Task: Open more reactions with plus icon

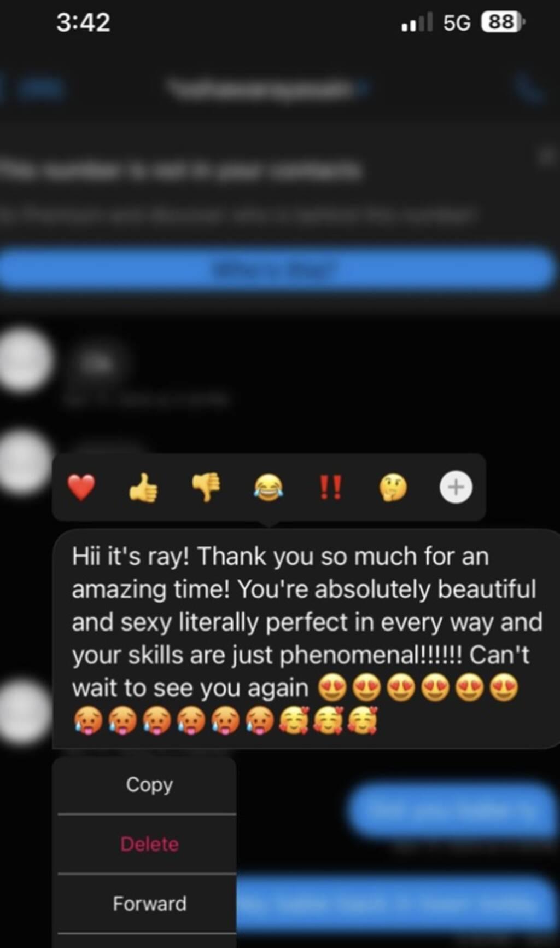Action: coord(456,487)
